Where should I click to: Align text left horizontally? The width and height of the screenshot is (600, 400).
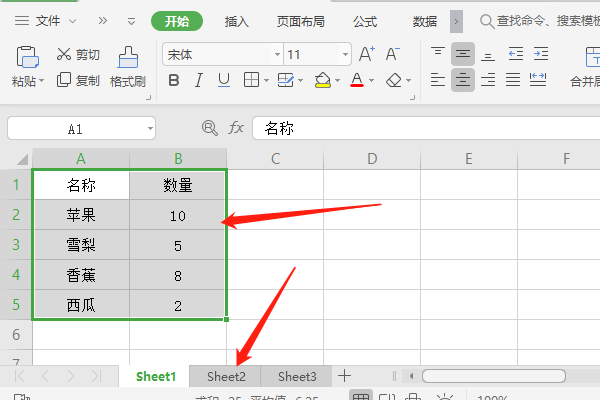438,80
